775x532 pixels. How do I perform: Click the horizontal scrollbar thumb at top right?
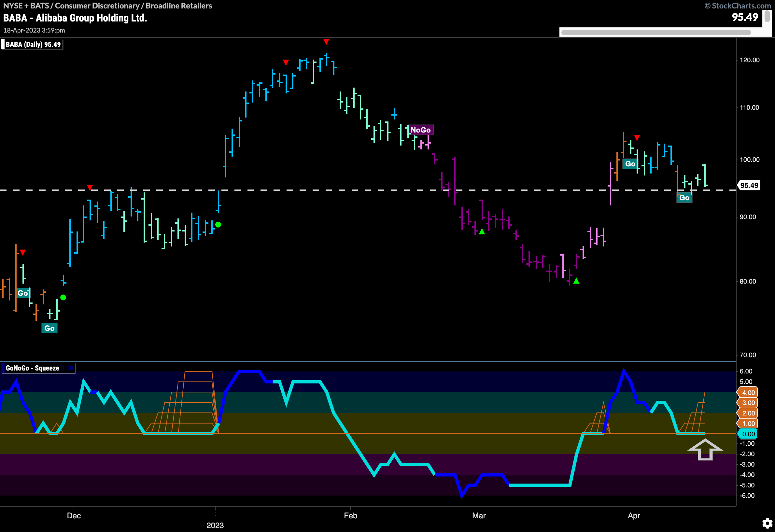656,32
